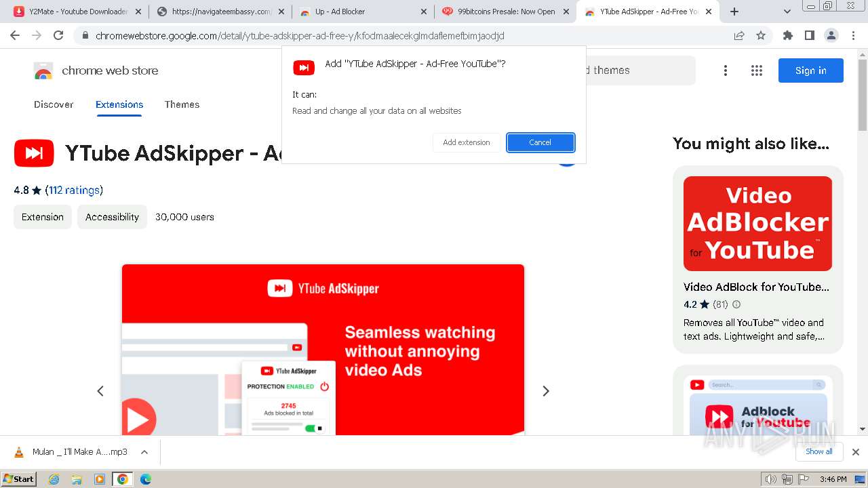
Task: Click the Accessibility category chip
Action: (x=112, y=217)
